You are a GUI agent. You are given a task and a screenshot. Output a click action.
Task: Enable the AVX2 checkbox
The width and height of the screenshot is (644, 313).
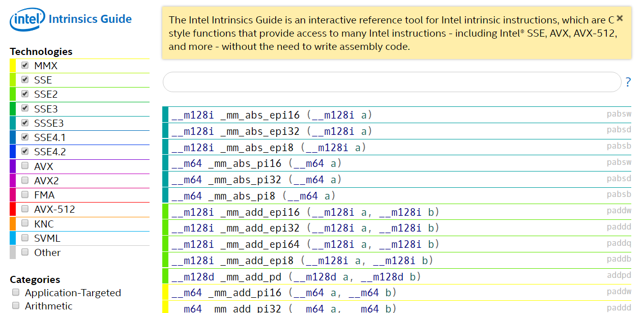pyautogui.click(x=25, y=180)
